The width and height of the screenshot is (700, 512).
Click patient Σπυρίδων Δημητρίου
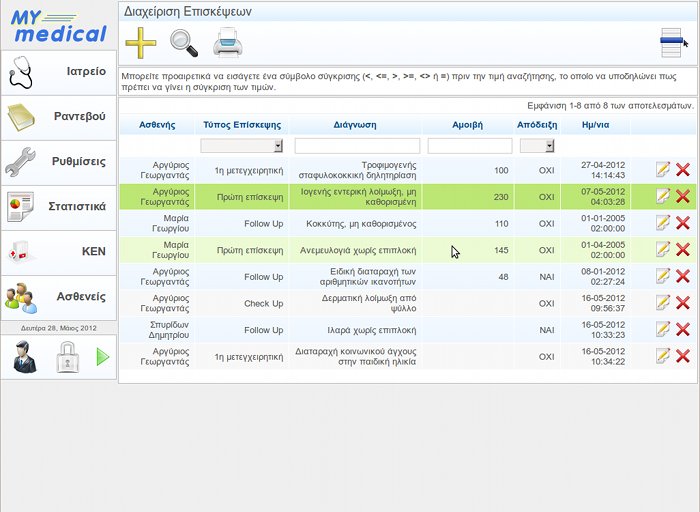tap(169, 330)
